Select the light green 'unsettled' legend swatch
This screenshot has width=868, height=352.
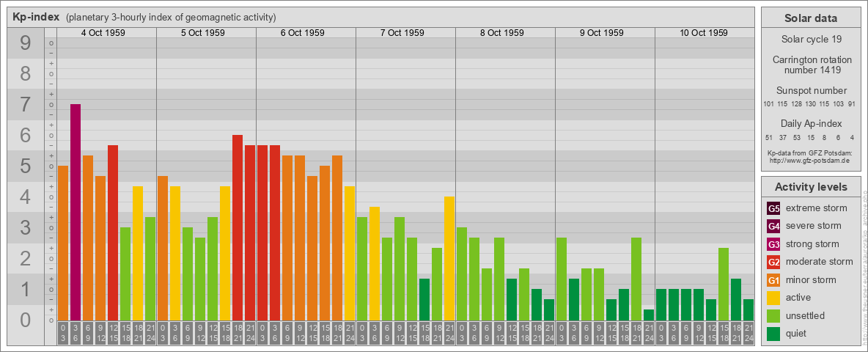point(773,316)
